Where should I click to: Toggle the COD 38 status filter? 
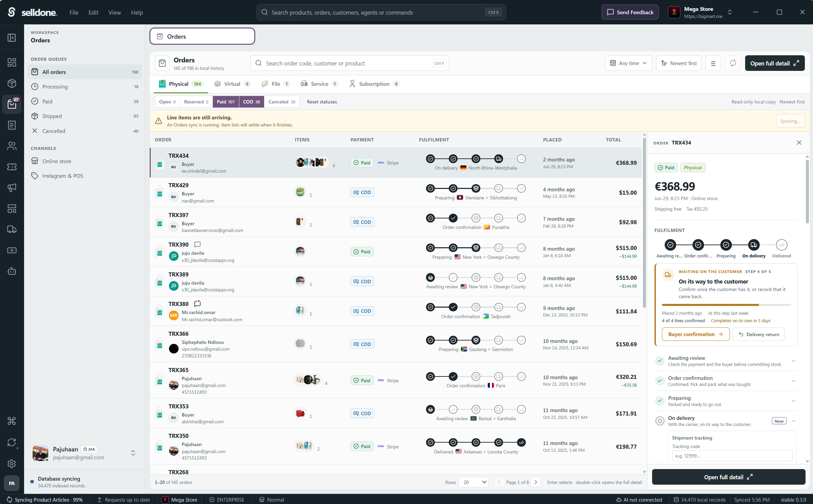[x=252, y=102]
